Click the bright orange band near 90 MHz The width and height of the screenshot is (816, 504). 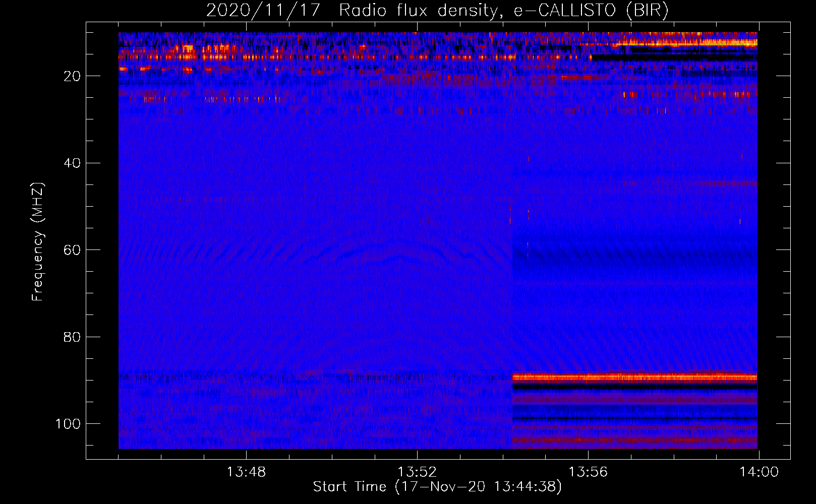click(x=634, y=377)
